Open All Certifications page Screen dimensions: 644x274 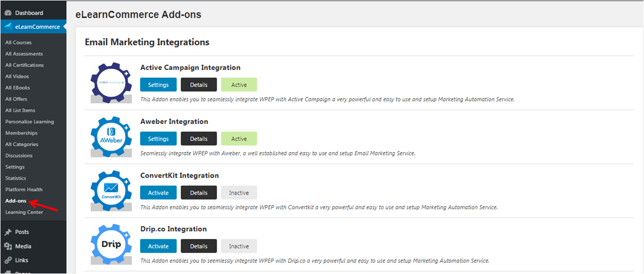point(25,65)
